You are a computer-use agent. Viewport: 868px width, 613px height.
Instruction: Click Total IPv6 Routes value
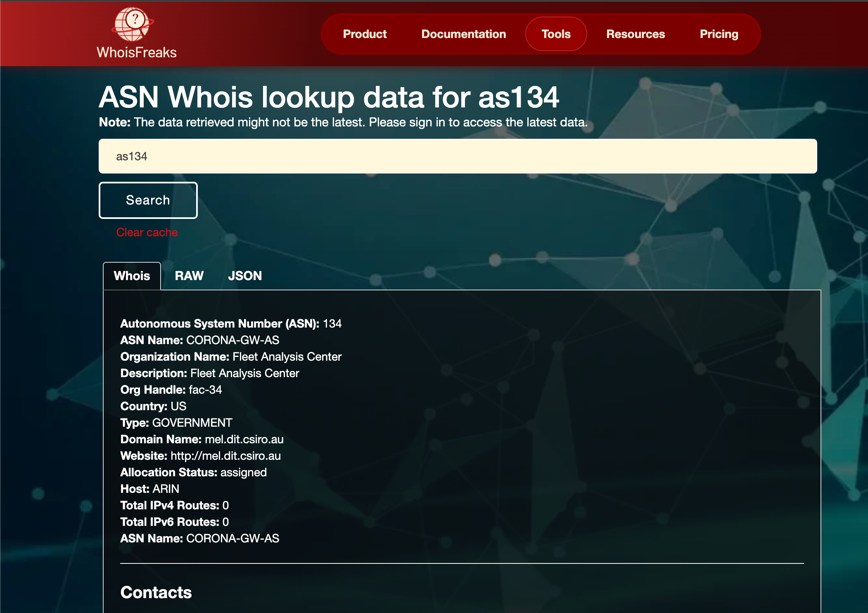tap(225, 522)
